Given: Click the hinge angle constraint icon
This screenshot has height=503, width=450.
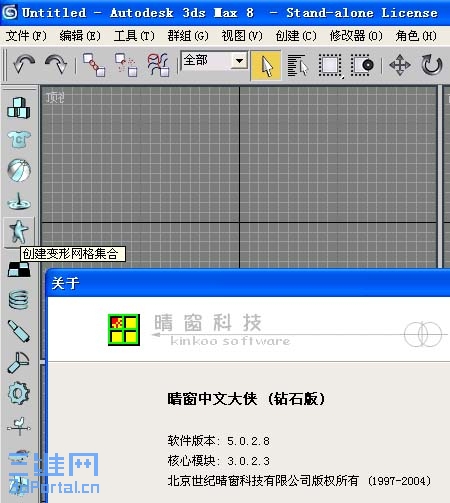Looking at the screenshot, I should click(19, 362).
